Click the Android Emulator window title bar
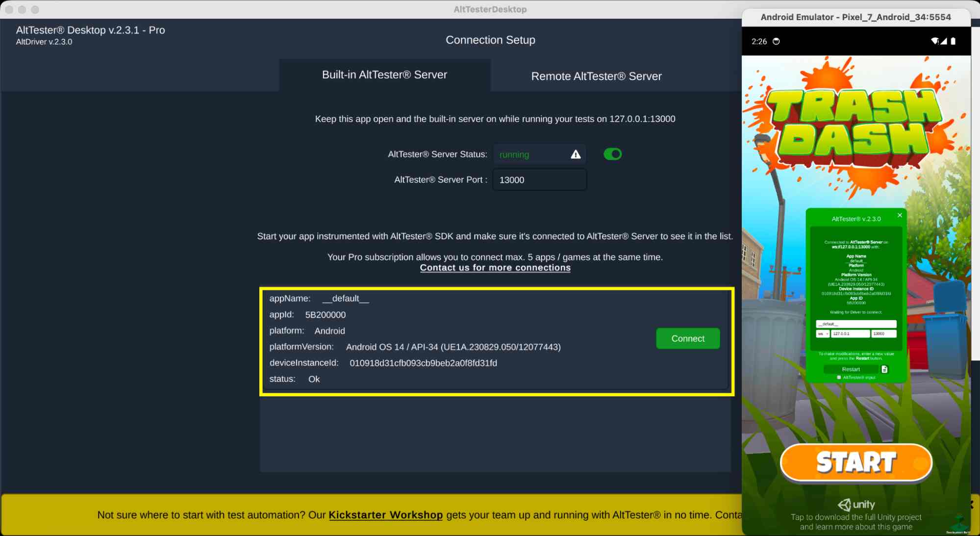The width and height of the screenshot is (980, 536). pos(855,17)
